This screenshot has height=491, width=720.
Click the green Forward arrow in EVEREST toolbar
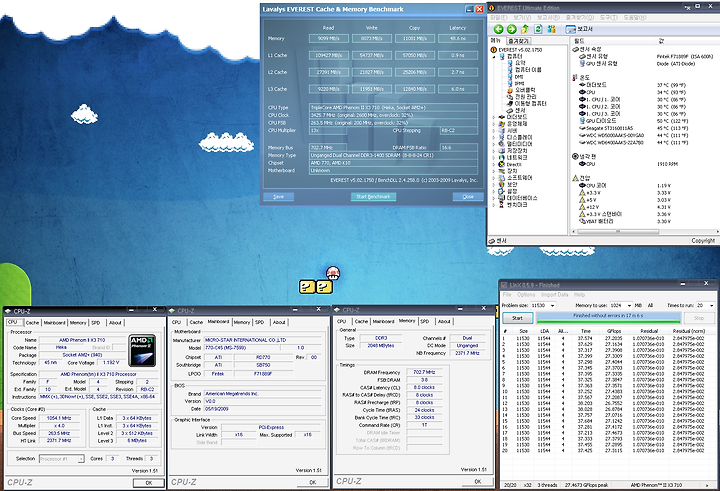511,29
